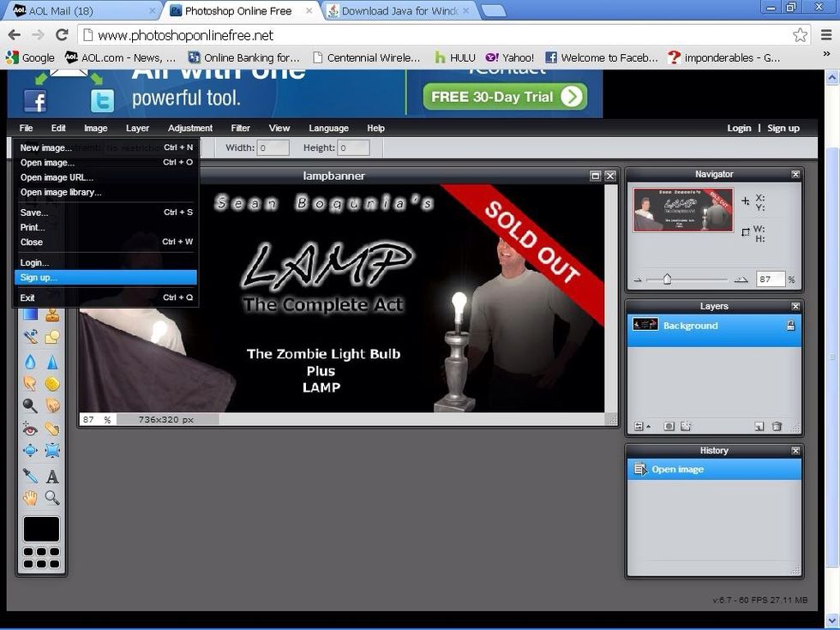Choose Open image library... menu entry

106,192
